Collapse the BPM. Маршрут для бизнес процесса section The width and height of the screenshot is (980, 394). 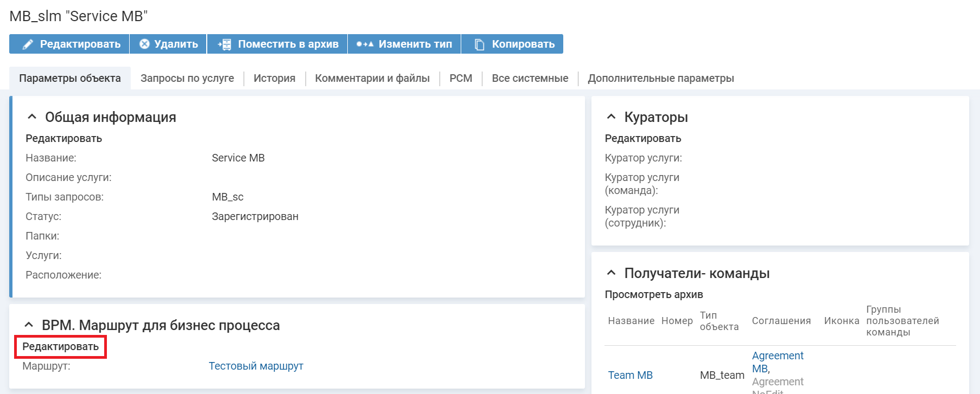(x=29, y=325)
